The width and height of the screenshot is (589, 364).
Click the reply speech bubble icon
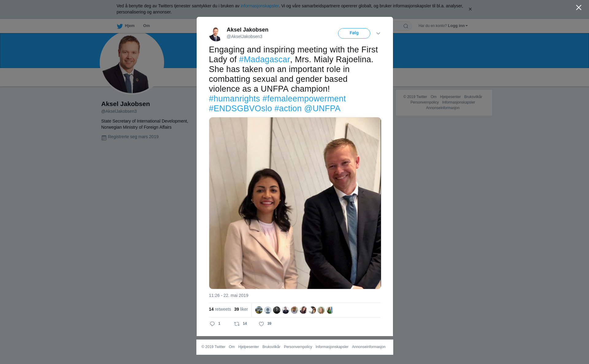212,324
